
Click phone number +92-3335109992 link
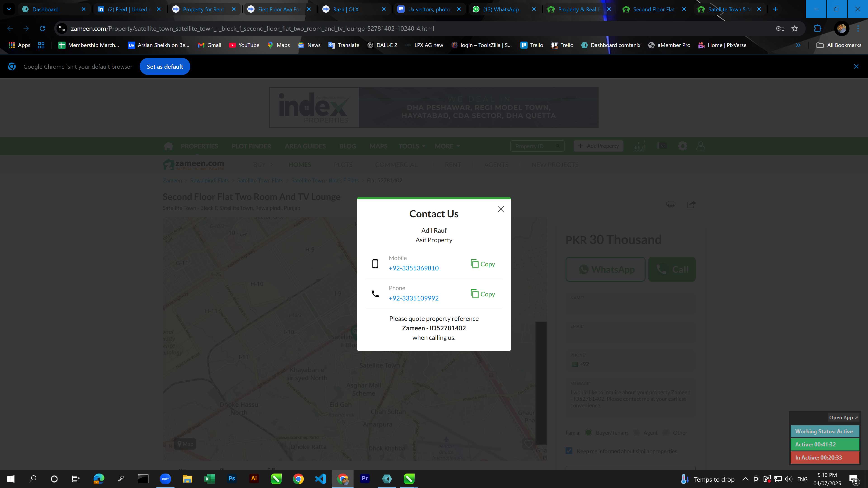tap(413, 298)
